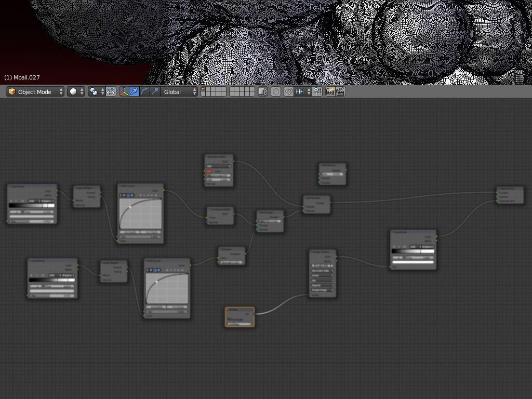
Task: Open the viewport shading sphere menu
Action: [76, 91]
